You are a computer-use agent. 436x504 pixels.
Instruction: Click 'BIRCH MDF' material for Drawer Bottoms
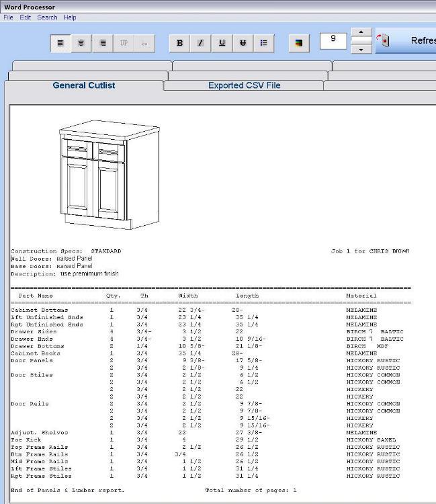(x=367, y=346)
